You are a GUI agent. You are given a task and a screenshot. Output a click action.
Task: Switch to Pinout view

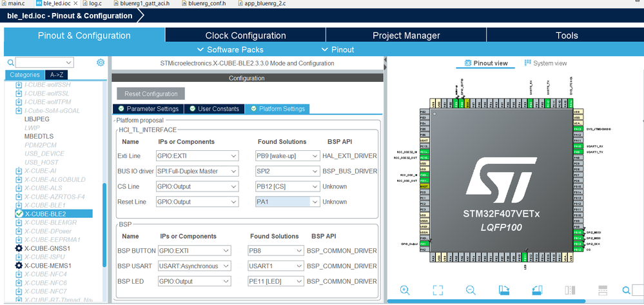click(x=486, y=63)
